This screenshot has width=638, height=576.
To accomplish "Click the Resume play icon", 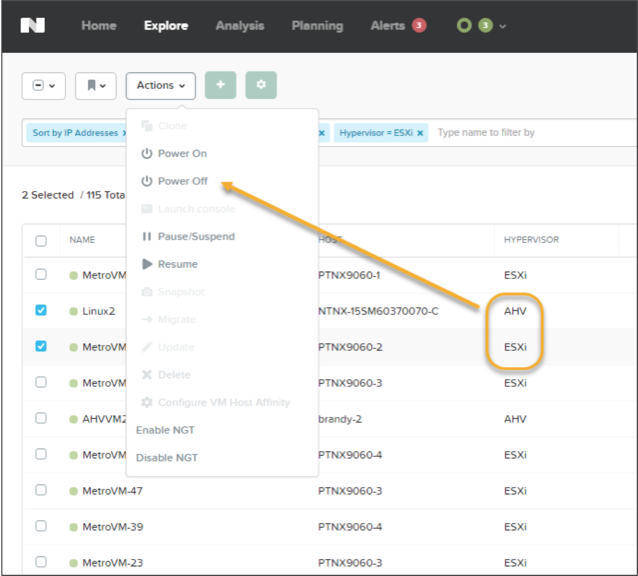I will [x=147, y=264].
